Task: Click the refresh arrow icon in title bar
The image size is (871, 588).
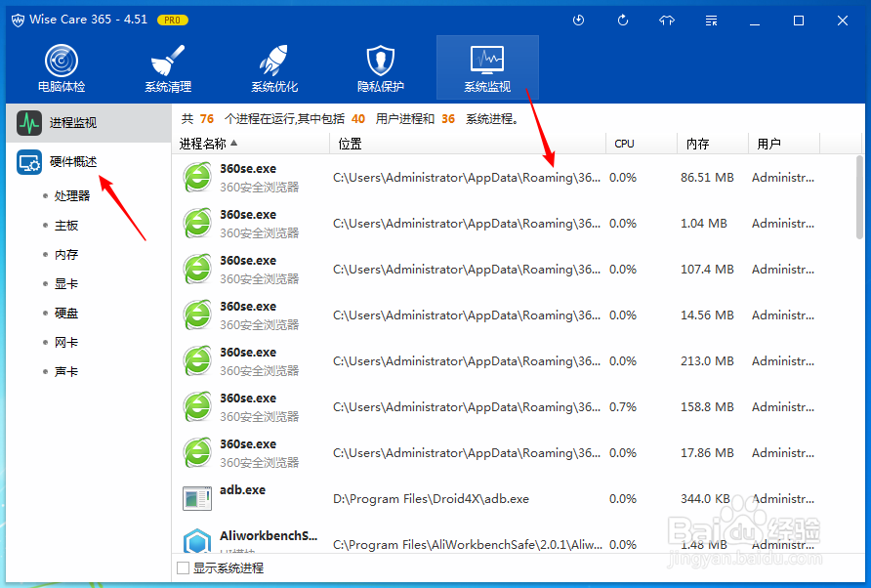Action: (623, 21)
